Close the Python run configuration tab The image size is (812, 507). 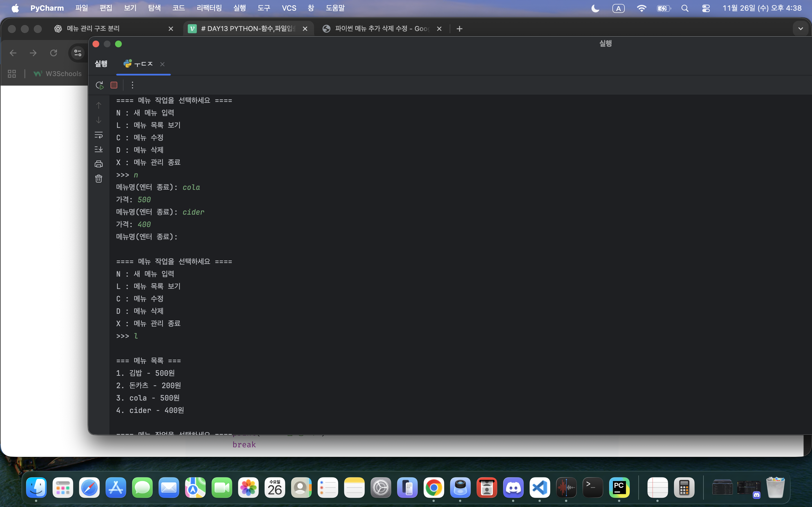(162, 64)
